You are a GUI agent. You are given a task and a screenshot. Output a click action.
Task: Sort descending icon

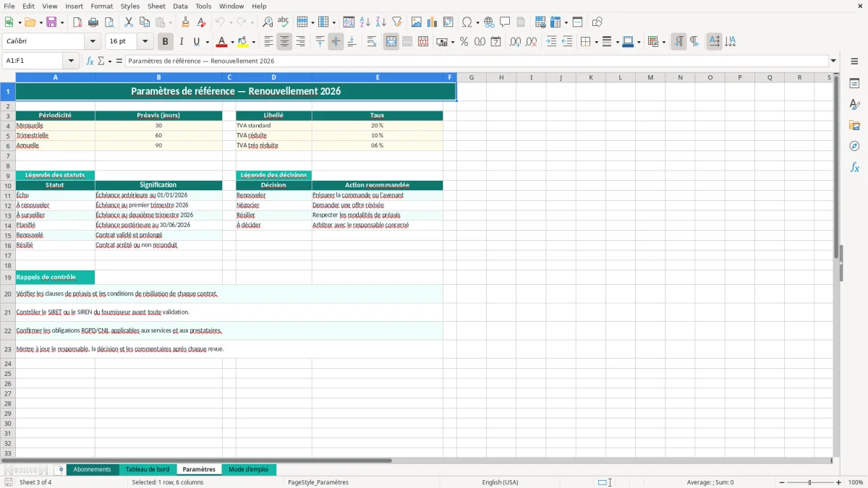coord(380,22)
